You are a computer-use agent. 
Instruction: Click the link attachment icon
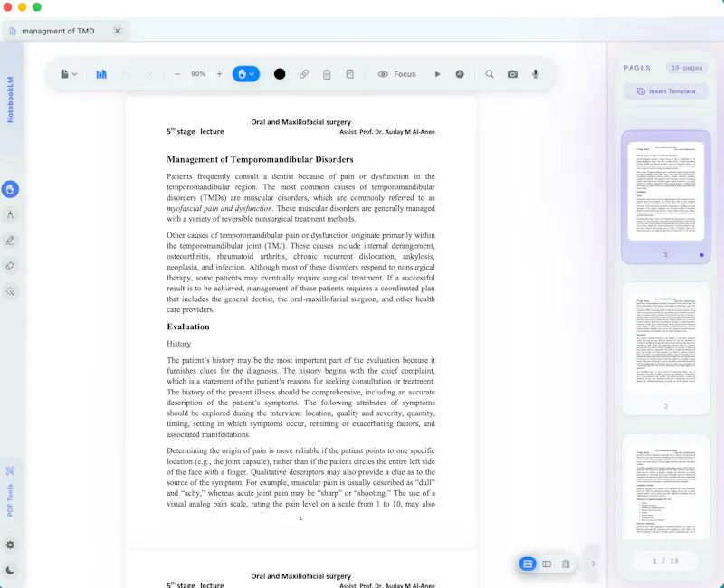(304, 74)
